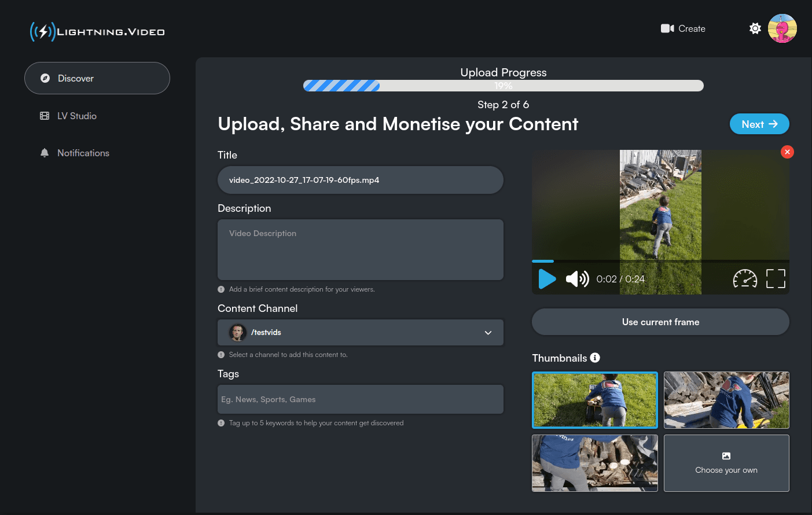Screen dimensions: 812x515
Task: Remove the uploaded video with red X
Action: point(787,152)
